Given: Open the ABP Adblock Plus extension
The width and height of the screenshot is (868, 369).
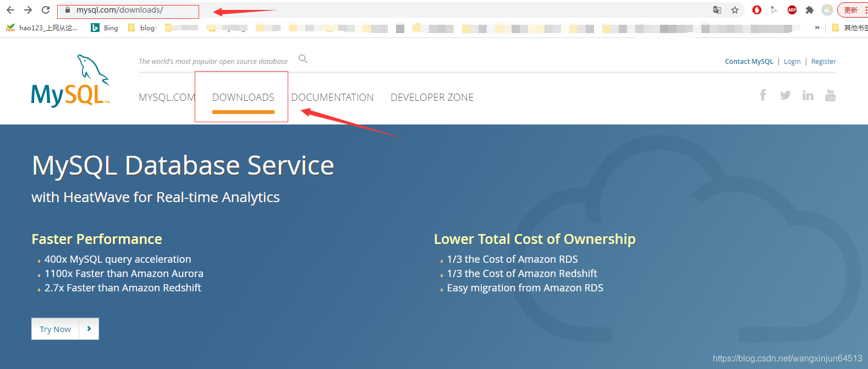Looking at the screenshot, I should (792, 10).
